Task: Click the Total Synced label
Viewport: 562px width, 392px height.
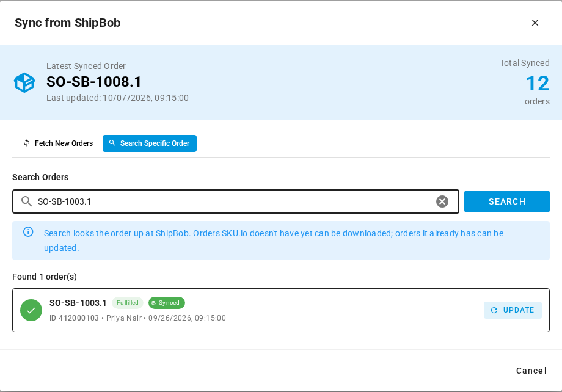Action: click(x=524, y=63)
